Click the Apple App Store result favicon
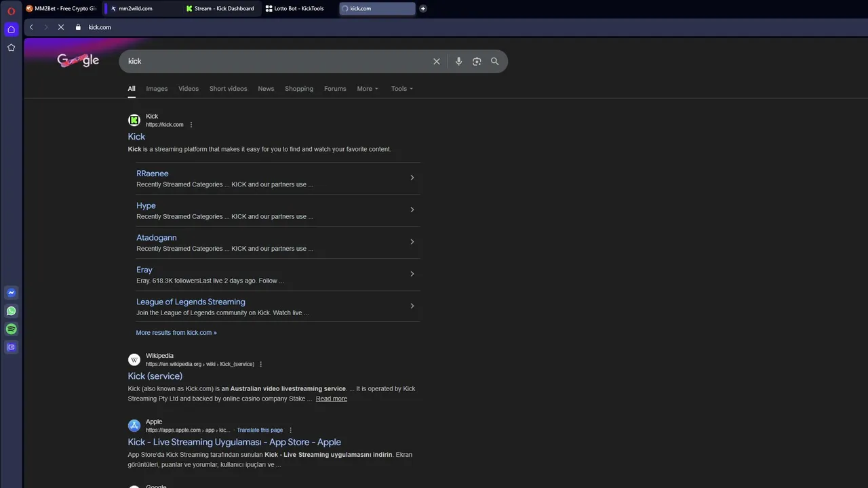Image resolution: width=868 pixels, height=488 pixels. (x=134, y=426)
